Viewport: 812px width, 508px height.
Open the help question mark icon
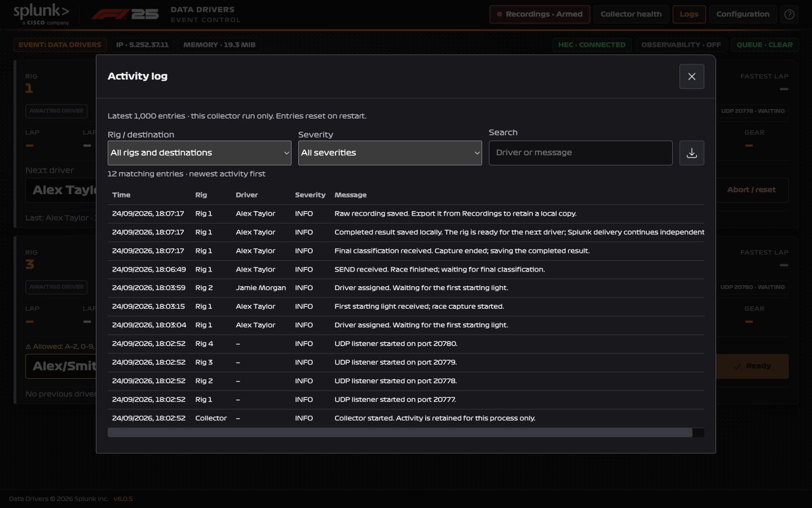point(789,14)
